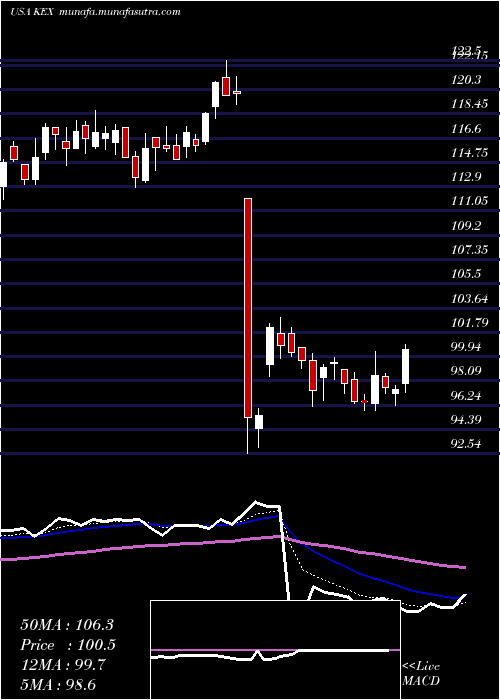Select the 109.2 price axis label
Image resolution: width=500 pixels, height=700 pixels.
tap(466, 226)
